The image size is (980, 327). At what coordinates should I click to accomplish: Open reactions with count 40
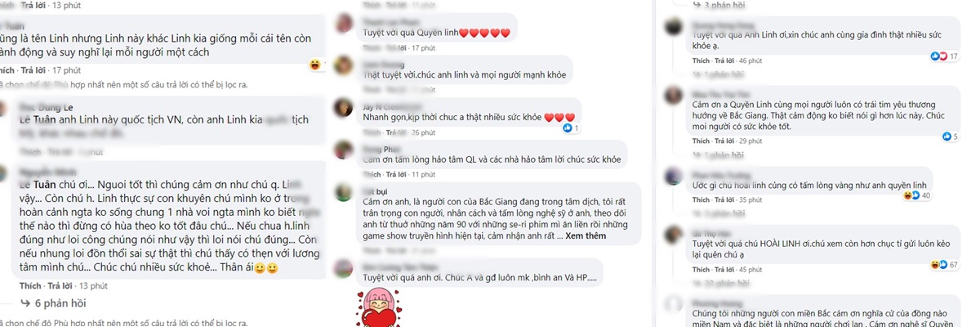tap(915, 195)
